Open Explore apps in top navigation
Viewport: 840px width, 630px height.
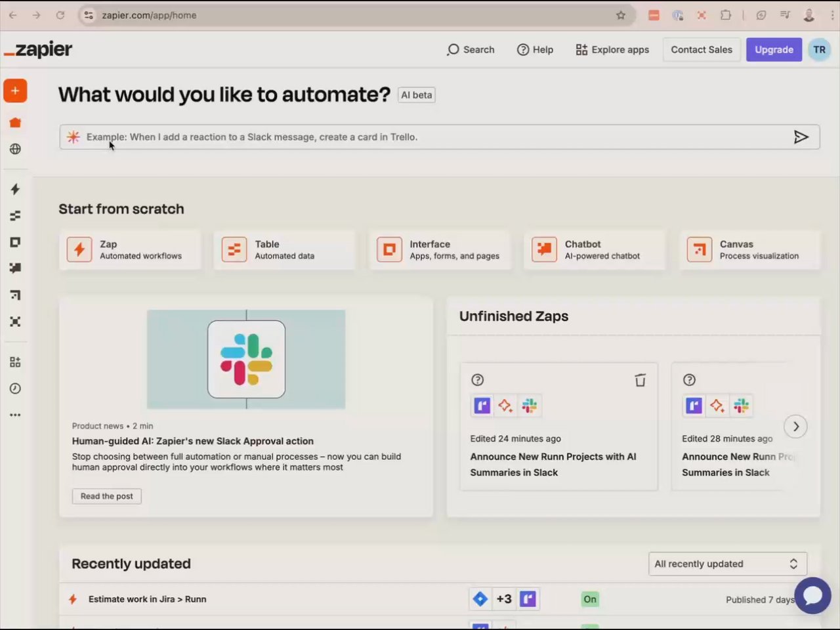[x=612, y=50]
